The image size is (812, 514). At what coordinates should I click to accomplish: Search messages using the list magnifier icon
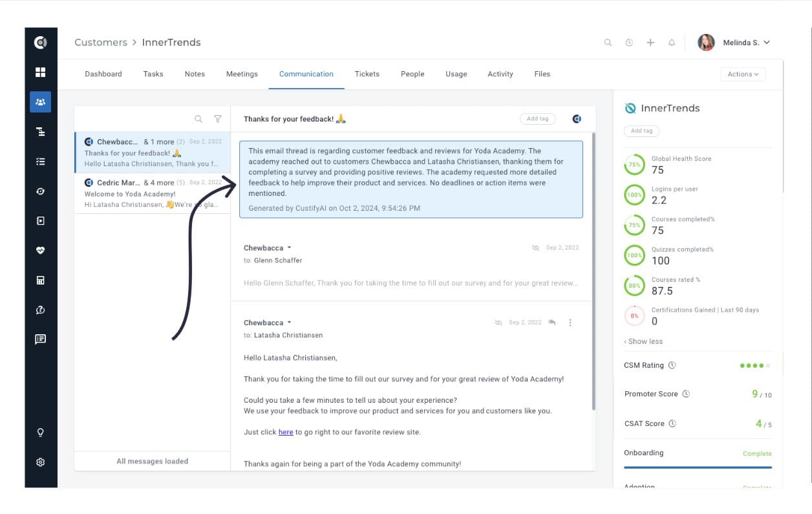pyautogui.click(x=198, y=119)
